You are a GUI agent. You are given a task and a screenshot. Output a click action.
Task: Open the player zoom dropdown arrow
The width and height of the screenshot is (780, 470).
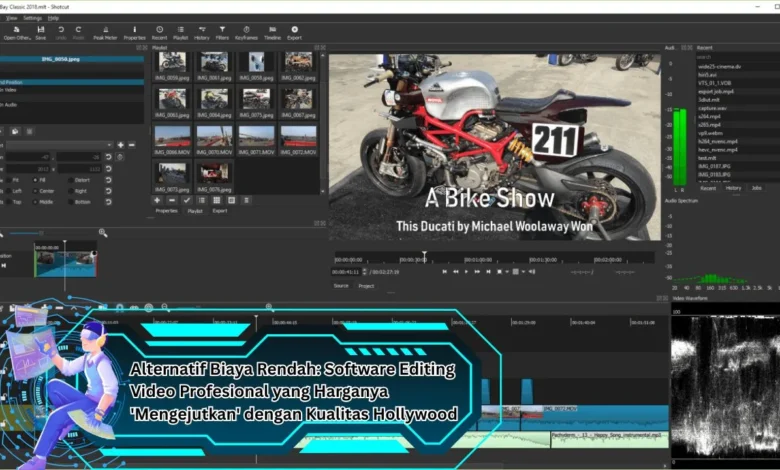(507, 272)
